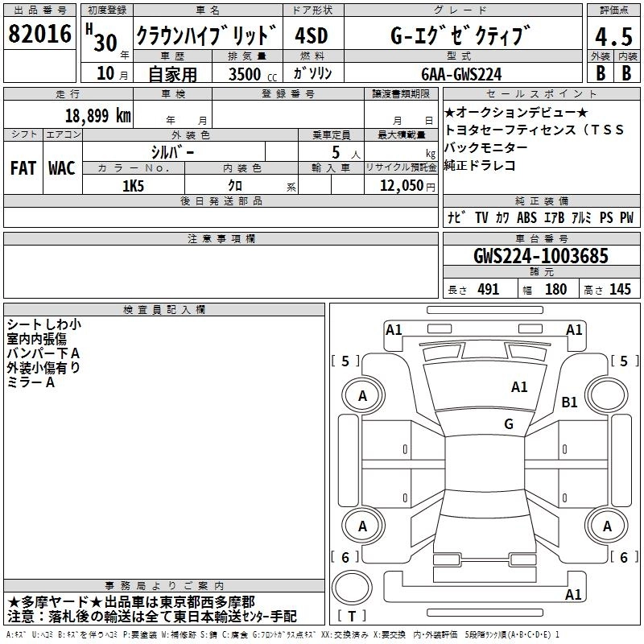This screenshot has height=644, width=644.
Task: Select the exterior color シルバー
Action: [x=172, y=152]
